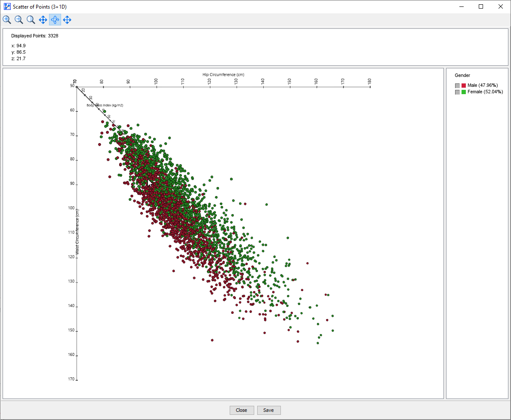Select the four-arrow tool with center dot
511x420 pixels.
pyautogui.click(x=43, y=20)
